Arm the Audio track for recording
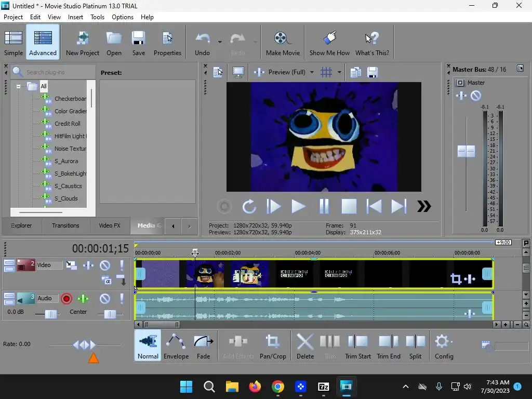Viewport: 532px width, 399px height. pyautogui.click(x=66, y=299)
